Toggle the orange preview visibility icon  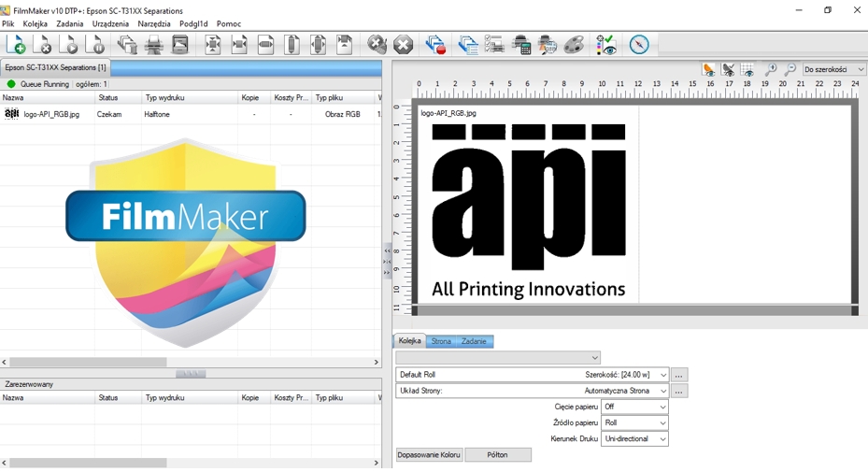(x=709, y=70)
